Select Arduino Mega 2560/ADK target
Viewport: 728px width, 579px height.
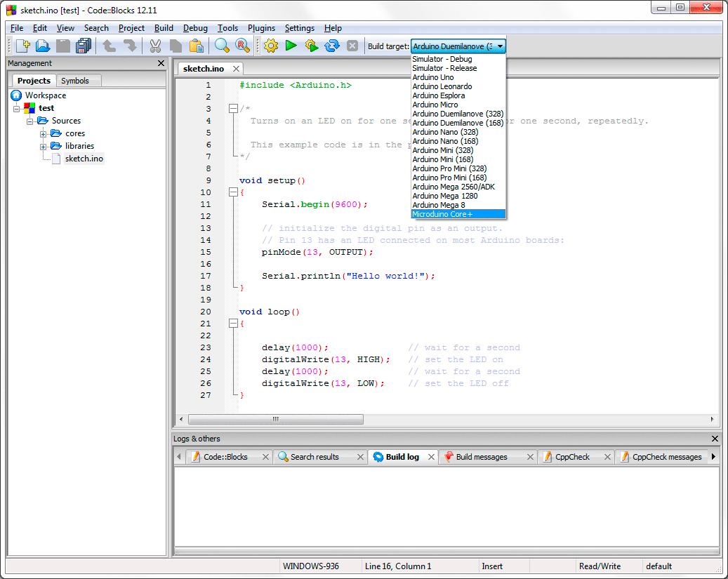click(458, 187)
